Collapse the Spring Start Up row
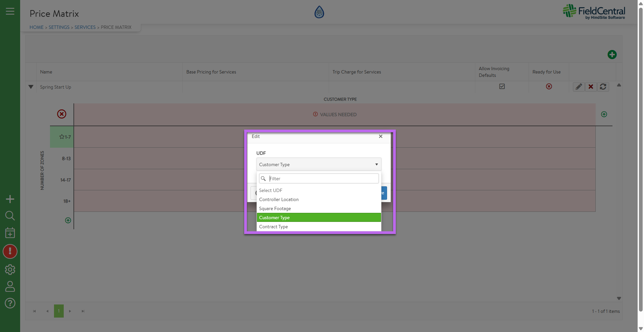Viewport: 644px width, 332px height. [x=31, y=87]
